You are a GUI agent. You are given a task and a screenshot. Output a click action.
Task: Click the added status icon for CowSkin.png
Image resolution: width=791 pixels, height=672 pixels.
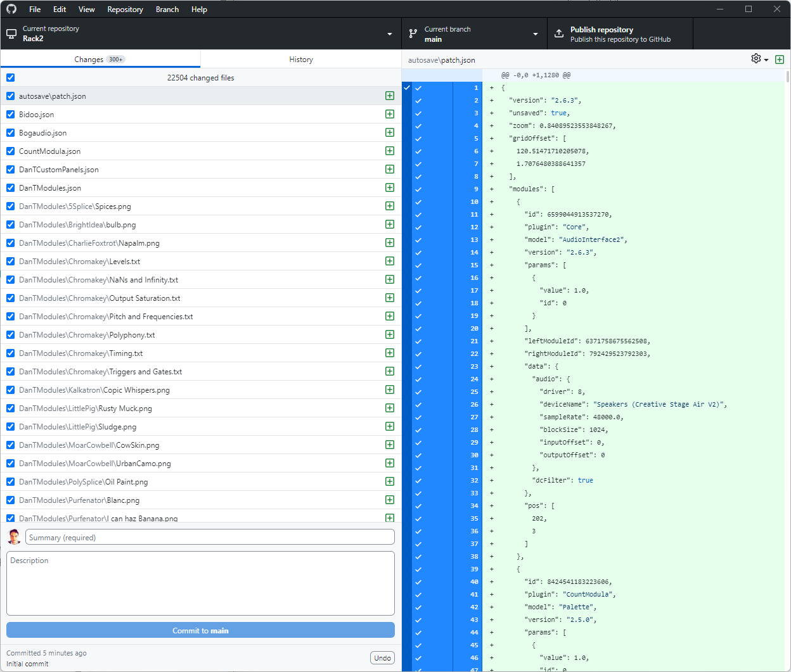390,445
